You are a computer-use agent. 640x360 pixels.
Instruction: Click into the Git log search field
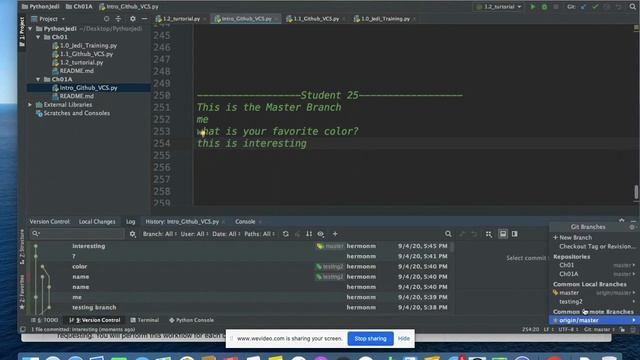(77, 234)
